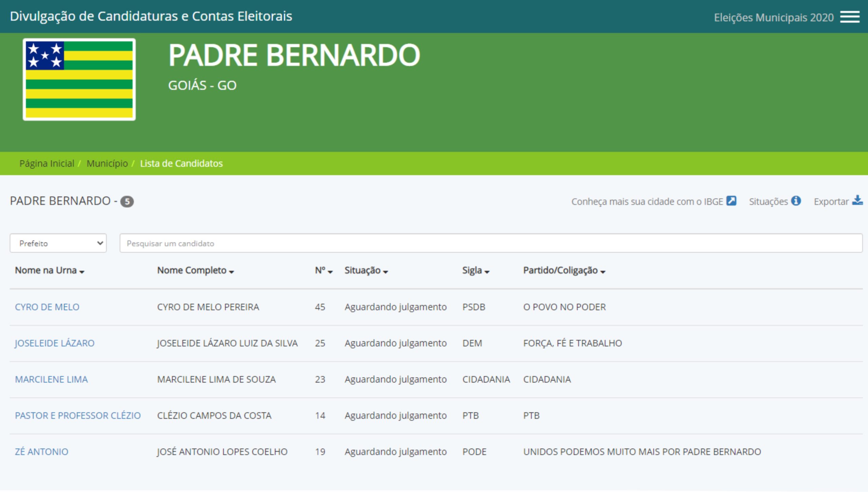
Task: Click UNIDOS PODEMOS MUITO MAIS coalition text
Action: (642, 452)
